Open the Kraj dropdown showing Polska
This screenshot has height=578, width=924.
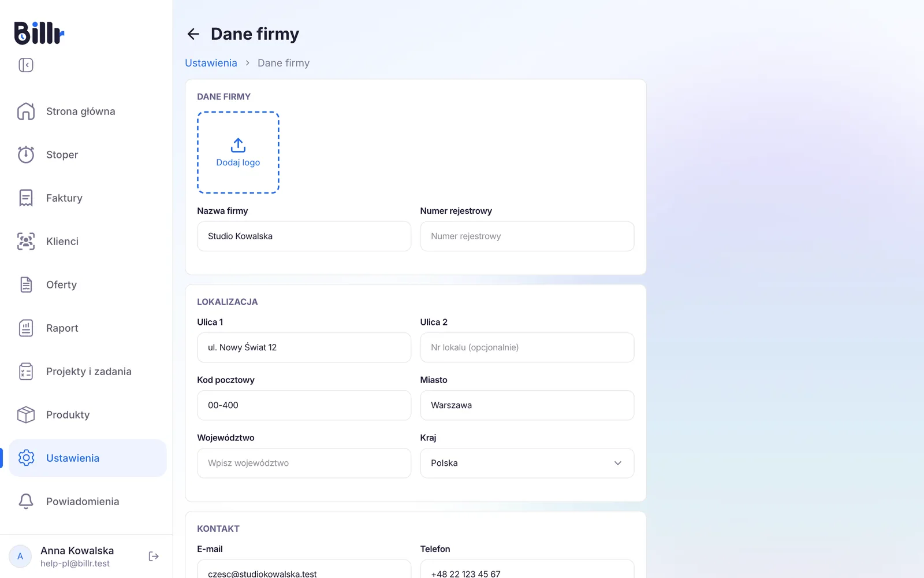(x=527, y=463)
